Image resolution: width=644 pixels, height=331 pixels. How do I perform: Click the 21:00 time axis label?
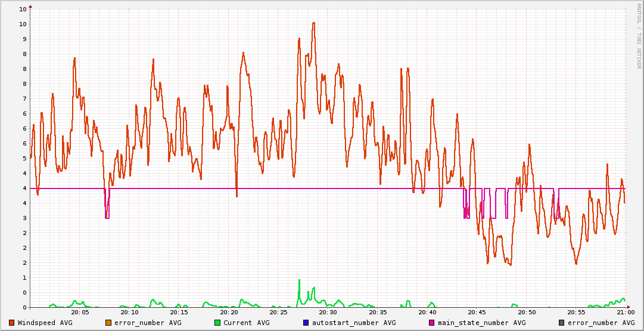coord(625,312)
